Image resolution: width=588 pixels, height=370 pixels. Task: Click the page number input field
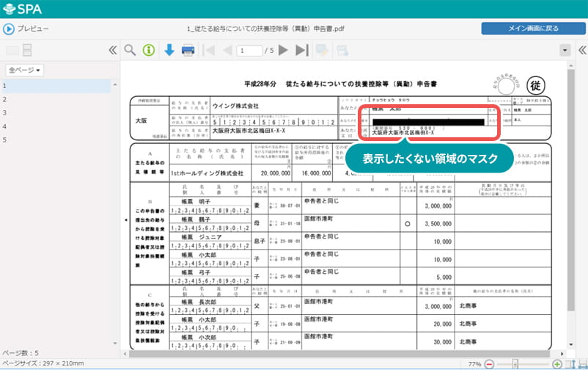[249, 51]
